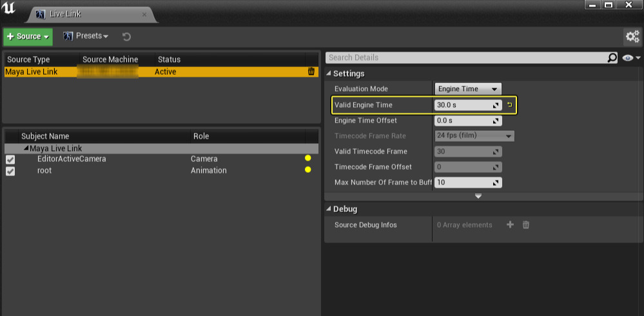Click the Evaluation Mode label
644x316 pixels.
point(361,89)
